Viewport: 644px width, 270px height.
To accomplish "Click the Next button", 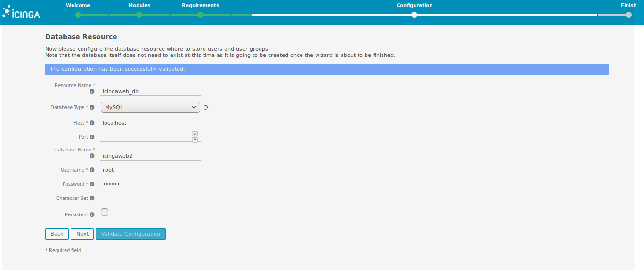I will 82,234.
